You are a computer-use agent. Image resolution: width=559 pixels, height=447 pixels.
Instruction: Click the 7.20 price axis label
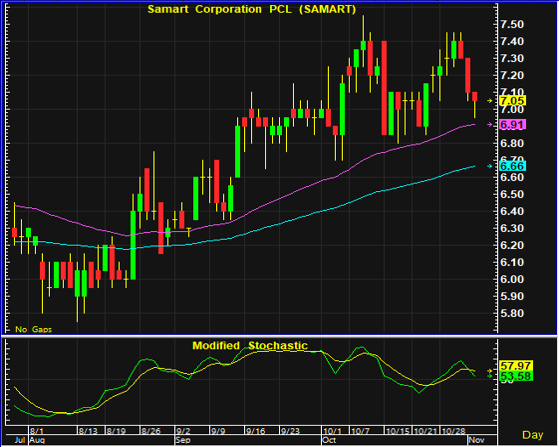pyautogui.click(x=512, y=75)
